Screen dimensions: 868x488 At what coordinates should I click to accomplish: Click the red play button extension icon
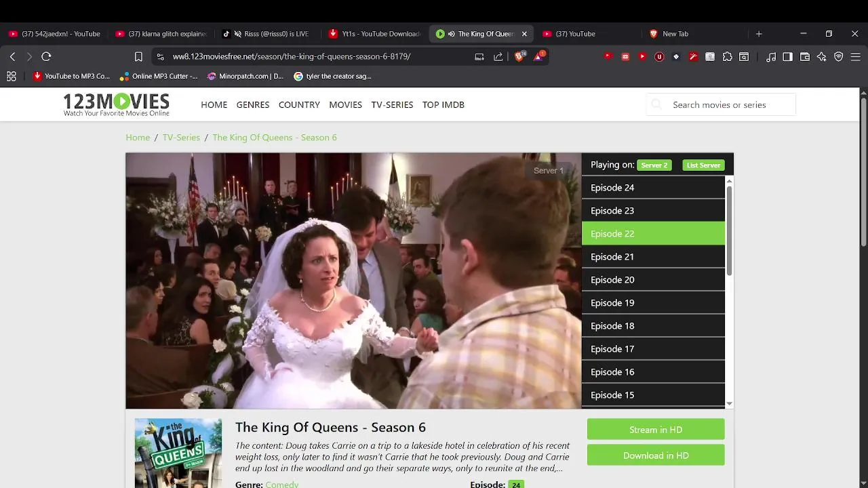click(642, 57)
